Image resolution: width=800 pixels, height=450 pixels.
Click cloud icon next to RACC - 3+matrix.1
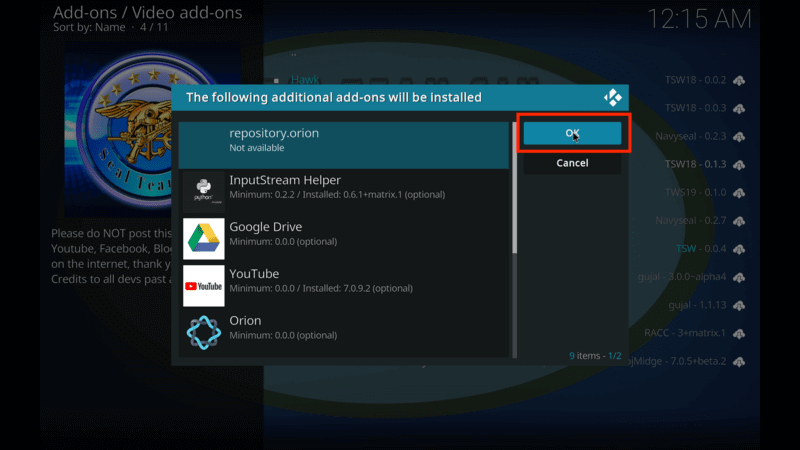tap(740, 332)
